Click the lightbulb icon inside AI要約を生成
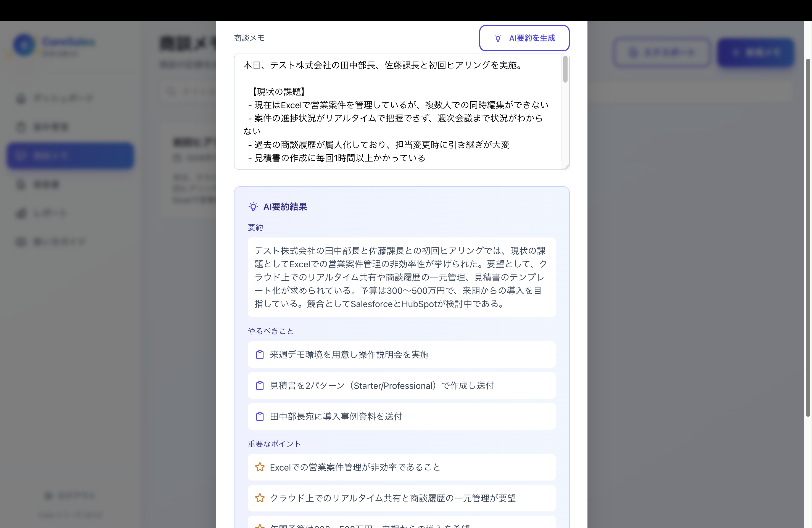The width and height of the screenshot is (812, 528). 498,38
